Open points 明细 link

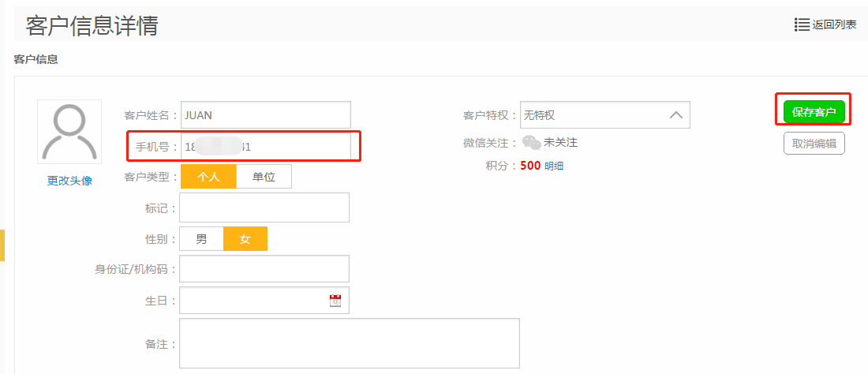(554, 166)
